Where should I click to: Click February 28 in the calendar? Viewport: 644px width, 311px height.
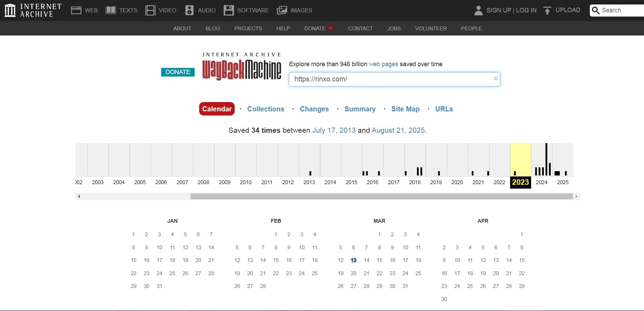tap(263, 286)
